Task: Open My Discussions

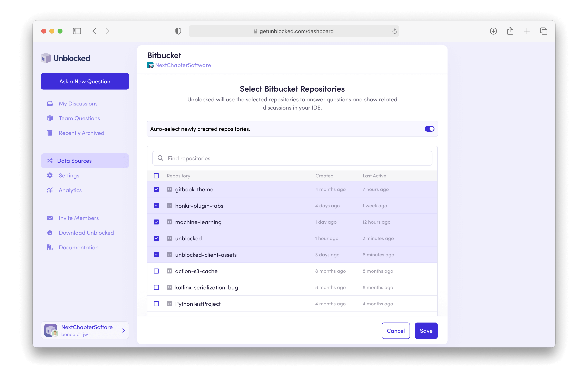Action: tap(78, 104)
